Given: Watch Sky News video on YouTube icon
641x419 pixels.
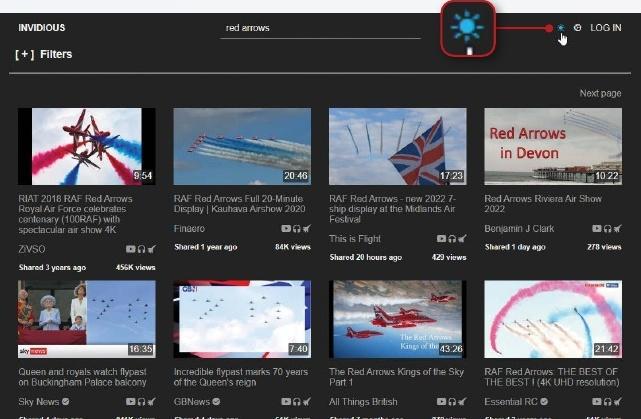Looking at the screenshot, I should click(x=130, y=402).
